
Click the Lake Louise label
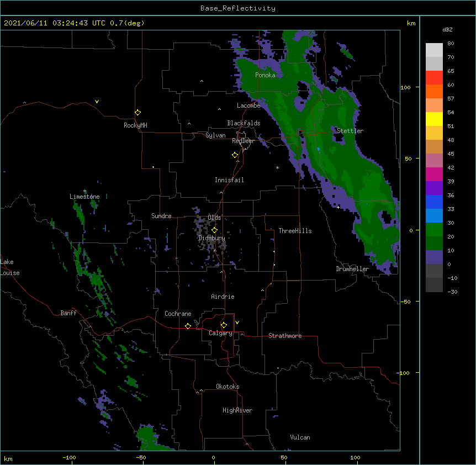tap(10, 267)
